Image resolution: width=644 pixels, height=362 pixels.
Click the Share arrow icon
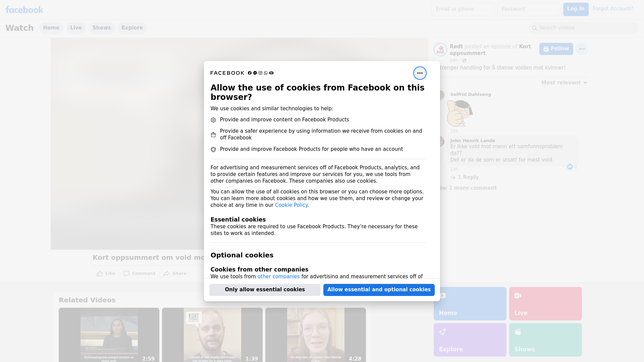[x=167, y=274]
